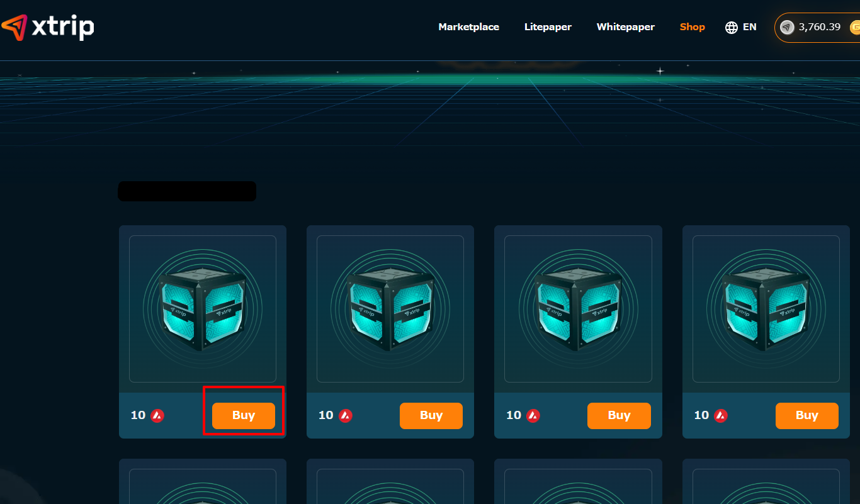Click AVAX price icon on fourth box card
The height and width of the screenshot is (504, 860).
coord(721,415)
